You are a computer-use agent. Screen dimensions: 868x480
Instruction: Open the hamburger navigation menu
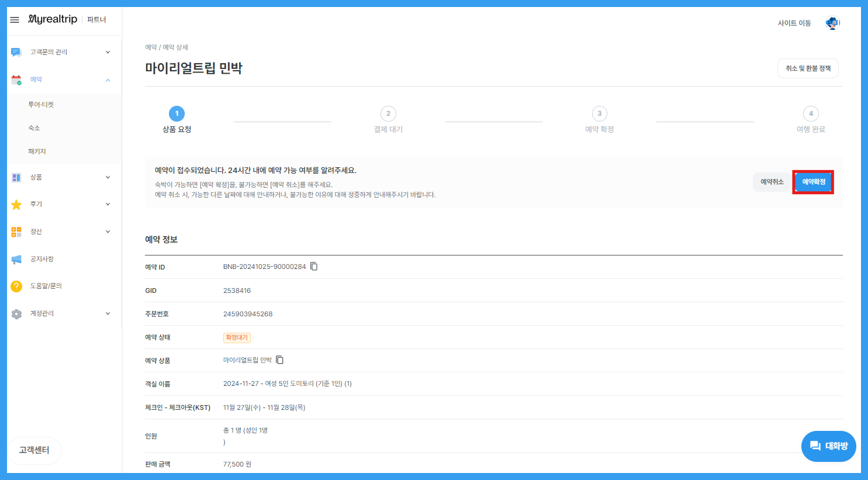pyautogui.click(x=15, y=19)
